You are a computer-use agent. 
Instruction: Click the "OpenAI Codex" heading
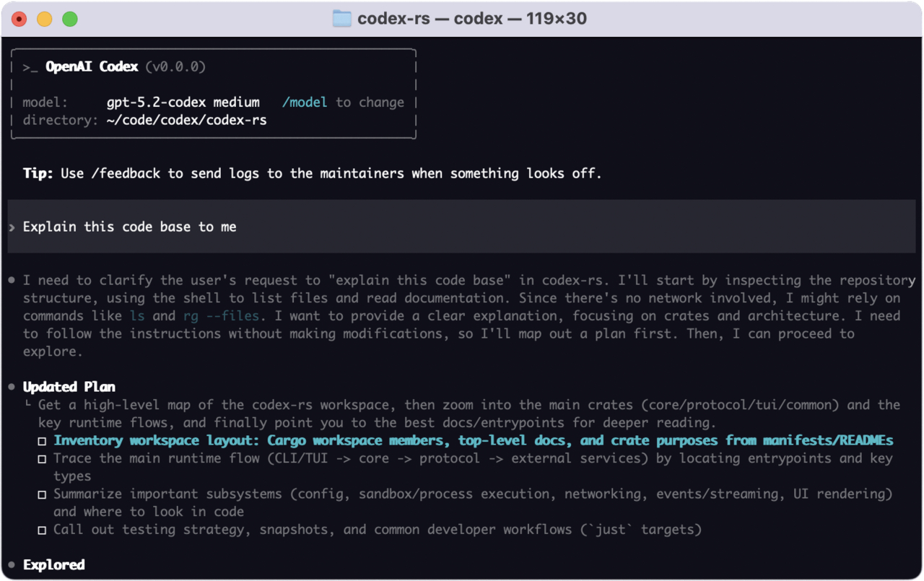click(x=92, y=67)
